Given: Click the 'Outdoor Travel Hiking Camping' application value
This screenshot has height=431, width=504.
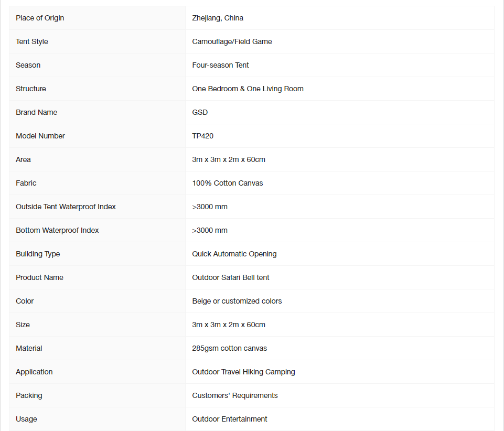Looking at the screenshot, I should point(244,372).
